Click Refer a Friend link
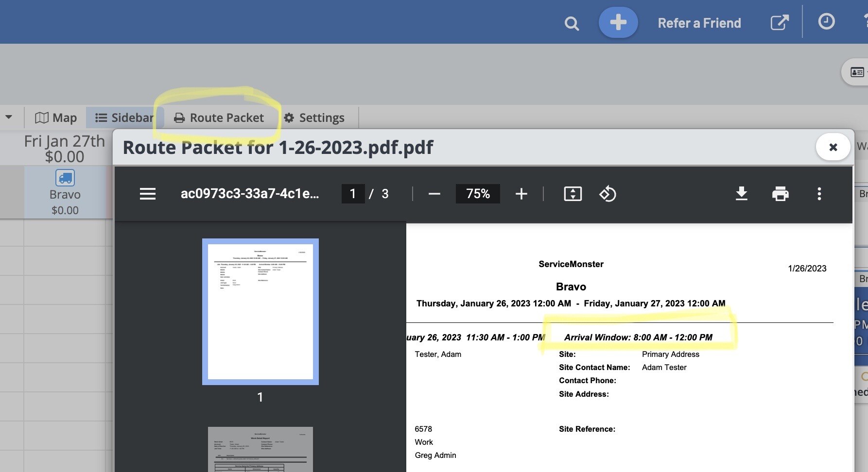This screenshot has height=472, width=868. (x=699, y=23)
